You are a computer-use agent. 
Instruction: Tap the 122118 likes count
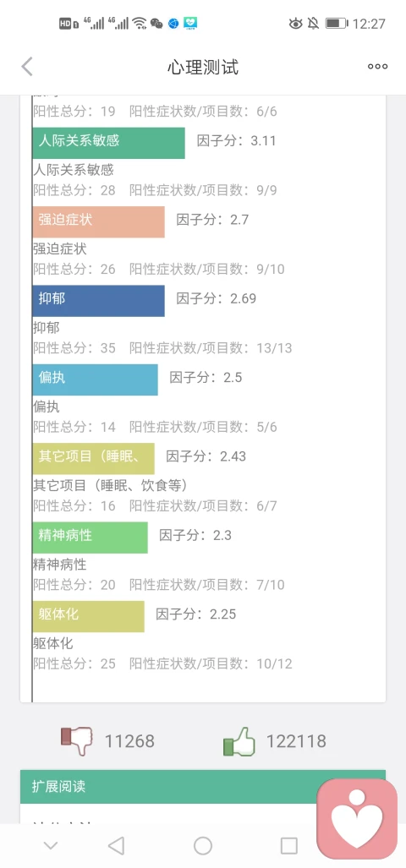pyautogui.click(x=296, y=741)
